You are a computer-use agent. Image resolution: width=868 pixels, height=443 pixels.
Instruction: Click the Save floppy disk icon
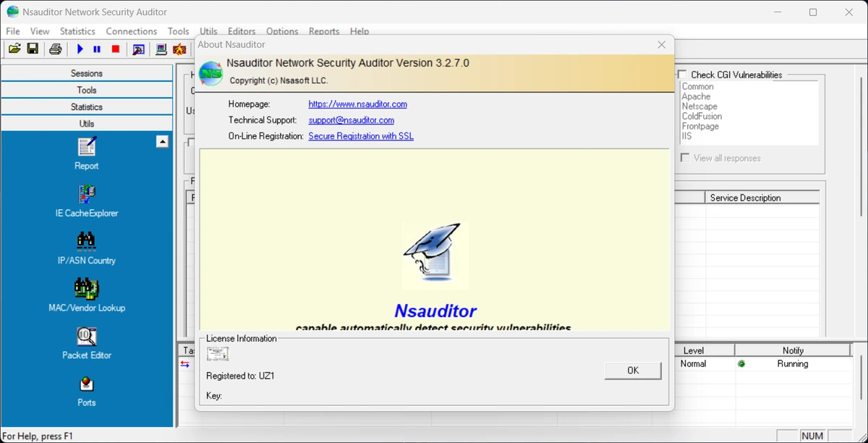coord(33,49)
